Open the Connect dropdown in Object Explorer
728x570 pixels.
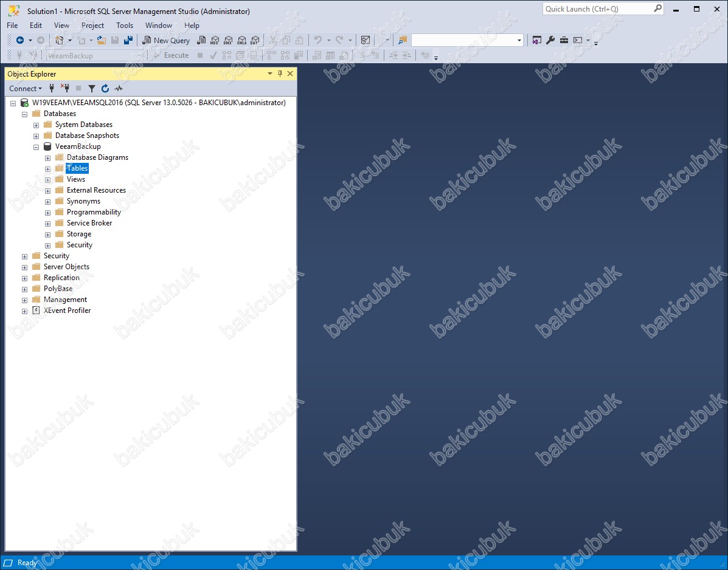[26, 89]
